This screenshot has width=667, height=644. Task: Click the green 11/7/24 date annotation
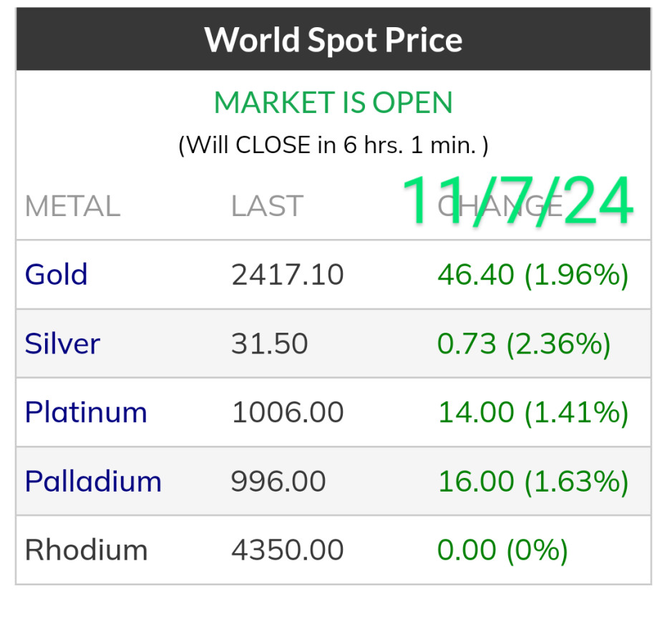(x=517, y=200)
